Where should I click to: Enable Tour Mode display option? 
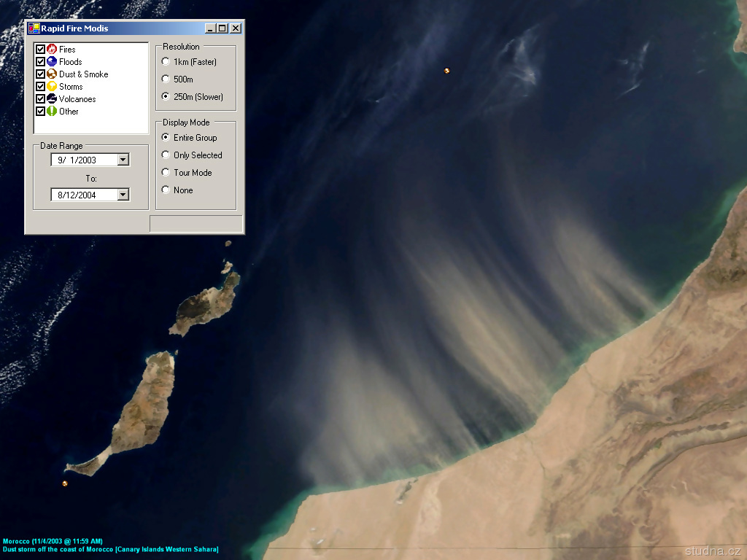166,173
